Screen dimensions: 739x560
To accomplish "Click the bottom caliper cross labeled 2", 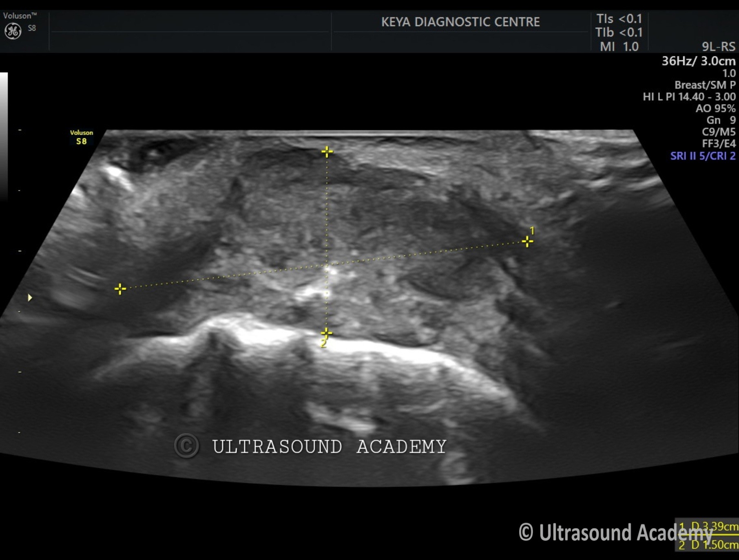I will click(326, 333).
